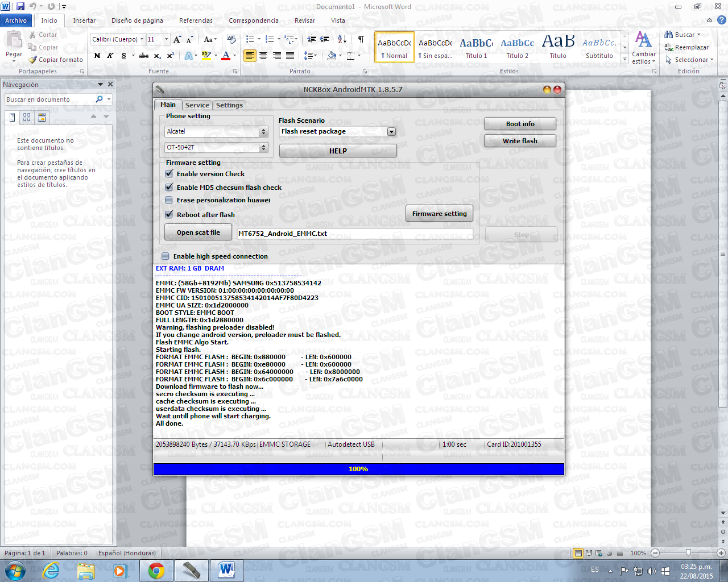The height and width of the screenshot is (582, 728).
Task: Click Write flash button
Action: (520, 141)
